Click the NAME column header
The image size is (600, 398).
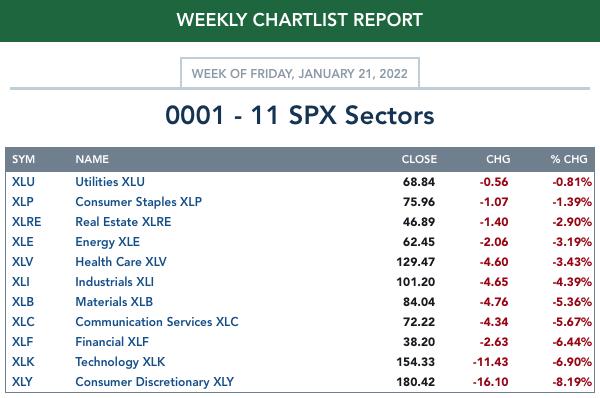(x=92, y=159)
